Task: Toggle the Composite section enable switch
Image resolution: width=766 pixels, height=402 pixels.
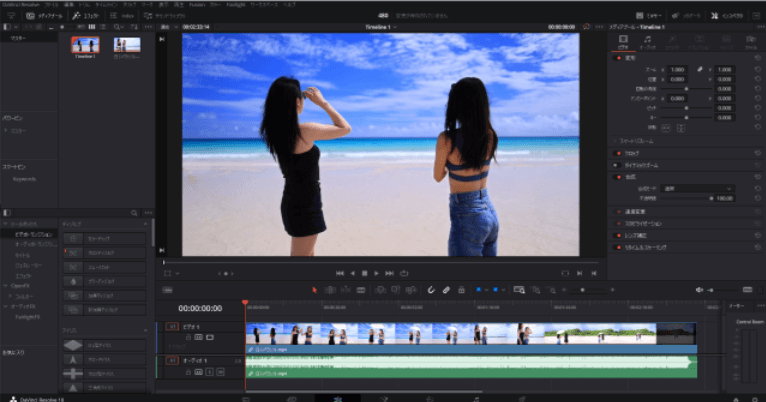Action: tap(617, 176)
